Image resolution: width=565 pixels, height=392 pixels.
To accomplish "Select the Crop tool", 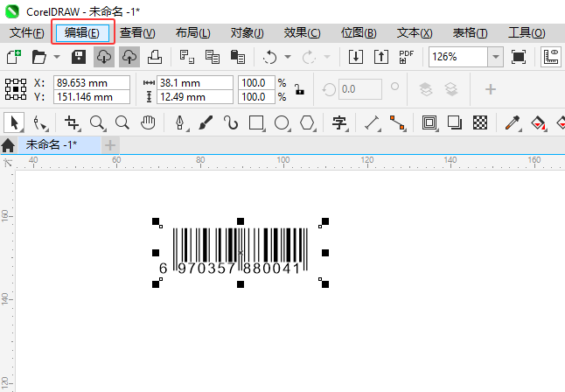I will point(72,123).
